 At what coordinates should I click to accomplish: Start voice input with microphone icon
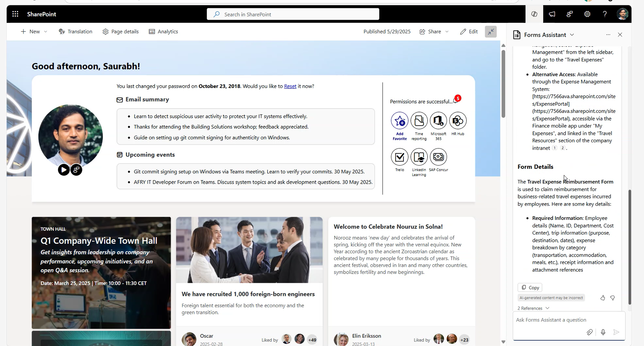tap(603, 332)
